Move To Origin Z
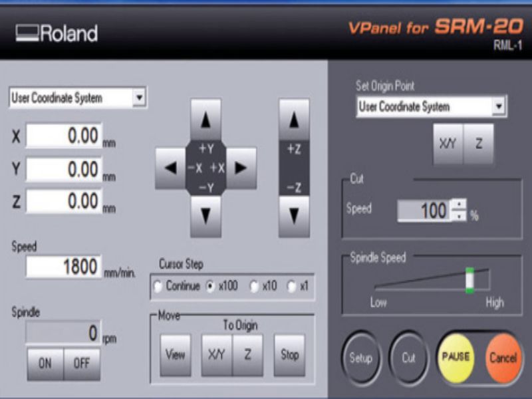This screenshot has width=532, height=399. [x=247, y=355]
